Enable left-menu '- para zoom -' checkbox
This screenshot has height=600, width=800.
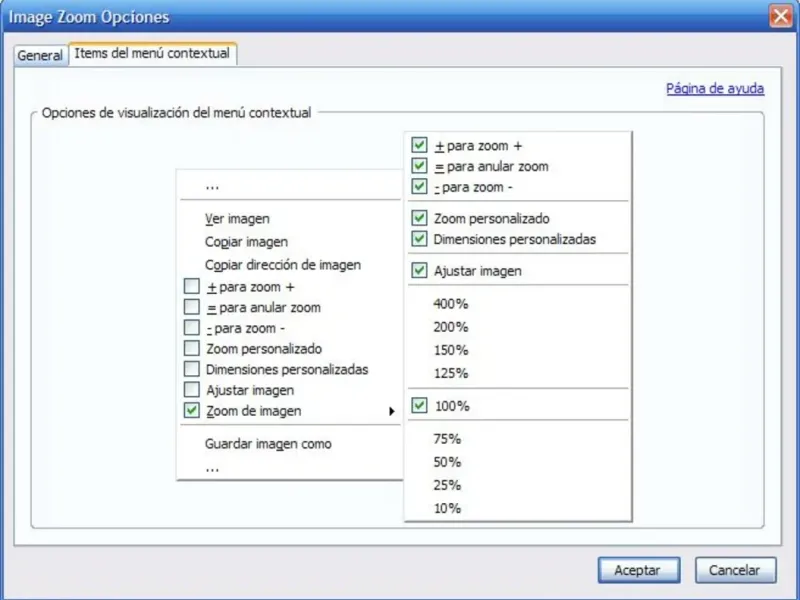(x=192, y=328)
